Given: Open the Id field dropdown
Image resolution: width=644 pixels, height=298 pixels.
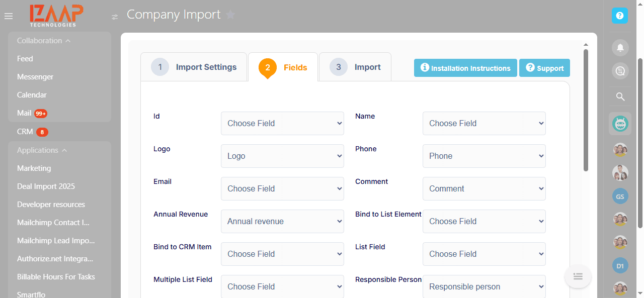Looking at the screenshot, I should click(282, 123).
